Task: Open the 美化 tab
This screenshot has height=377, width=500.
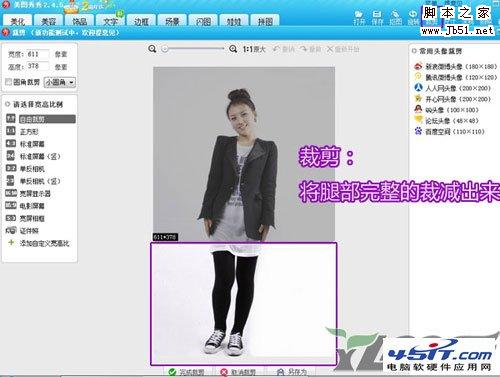Action: [x=17, y=21]
